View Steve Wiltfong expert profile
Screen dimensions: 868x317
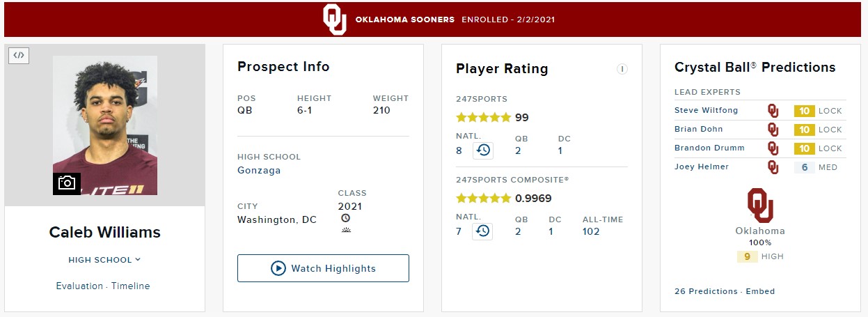706,110
